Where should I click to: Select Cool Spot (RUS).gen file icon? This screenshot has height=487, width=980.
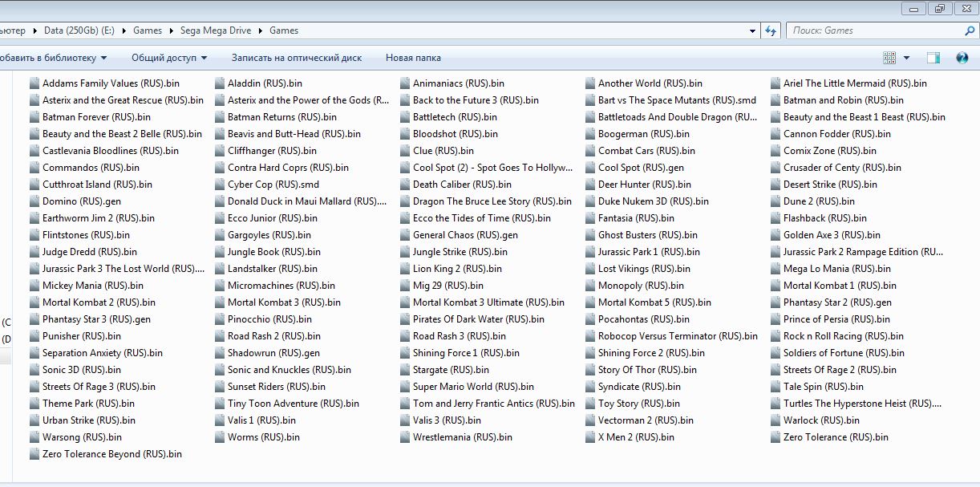591,168
